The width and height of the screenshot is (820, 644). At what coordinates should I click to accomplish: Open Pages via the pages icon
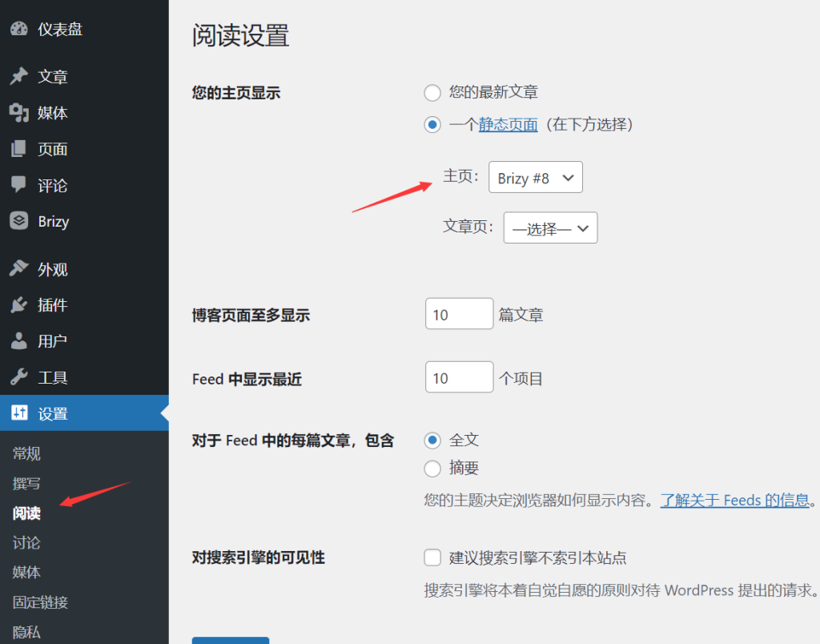pyautogui.click(x=19, y=149)
